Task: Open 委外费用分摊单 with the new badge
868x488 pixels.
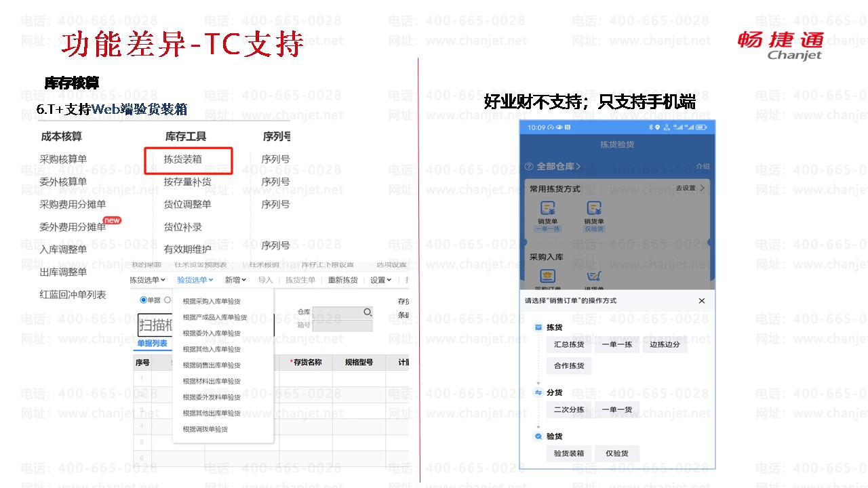Action: [x=73, y=227]
